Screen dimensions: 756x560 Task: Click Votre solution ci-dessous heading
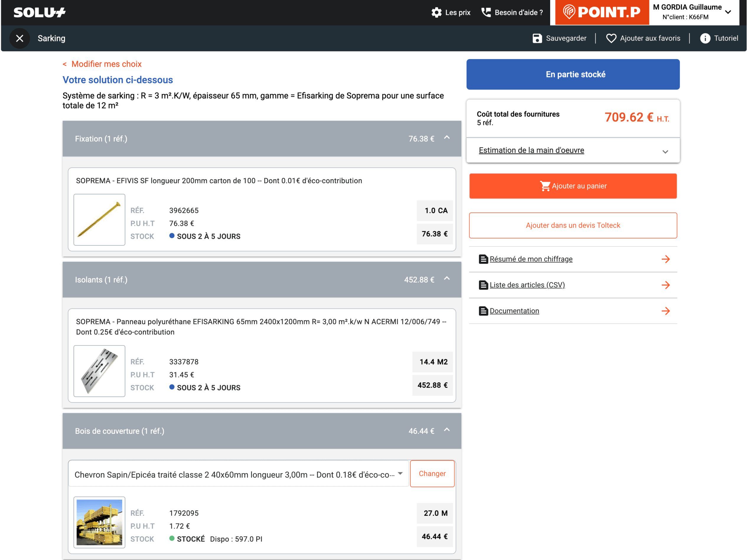(118, 80)
